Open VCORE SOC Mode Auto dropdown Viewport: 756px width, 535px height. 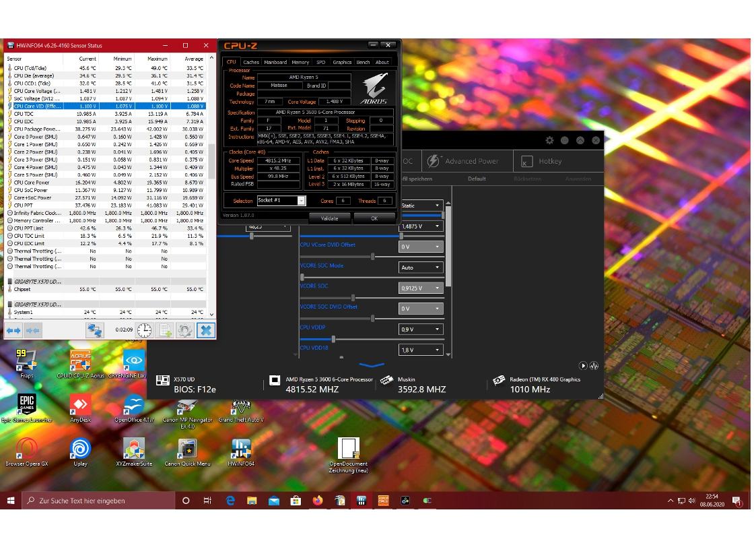click(x=421, y=267)
